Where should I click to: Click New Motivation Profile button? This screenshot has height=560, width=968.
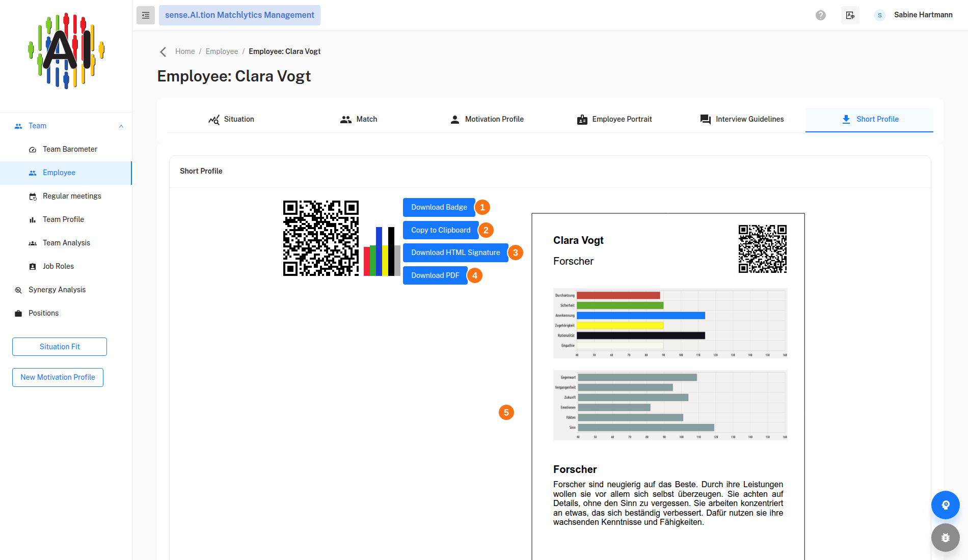coord(58,377)
